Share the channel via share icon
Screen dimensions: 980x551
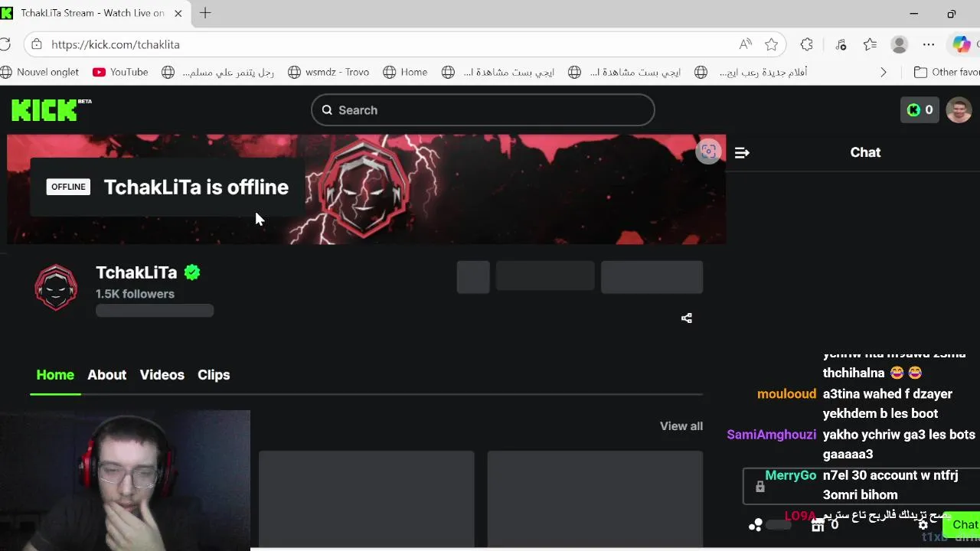pos(687,318)
